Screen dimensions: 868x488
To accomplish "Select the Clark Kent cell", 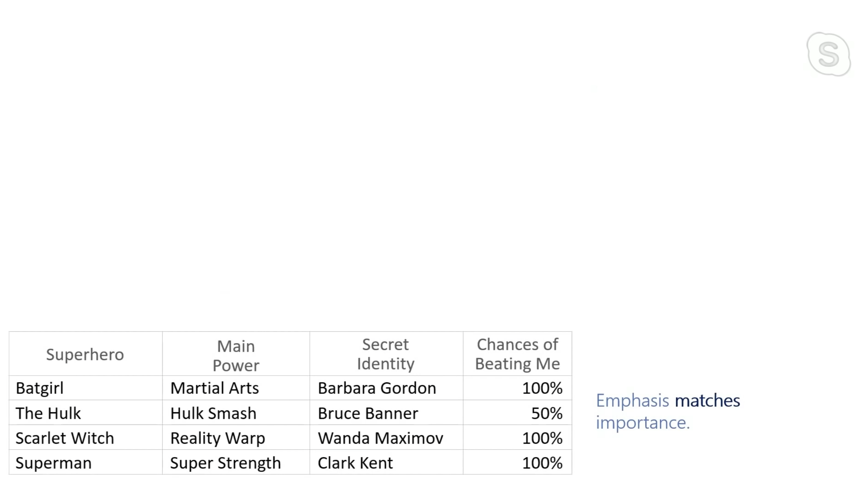I will (355, 463).
